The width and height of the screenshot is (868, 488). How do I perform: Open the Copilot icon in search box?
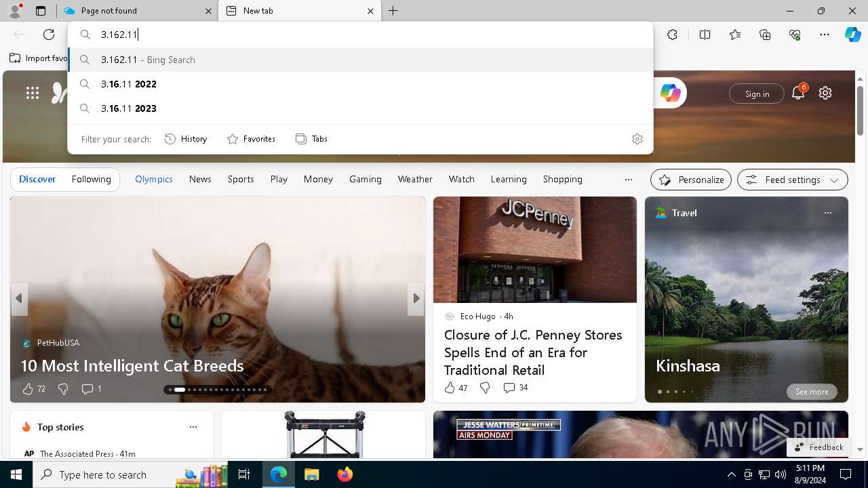click(670, 93)
